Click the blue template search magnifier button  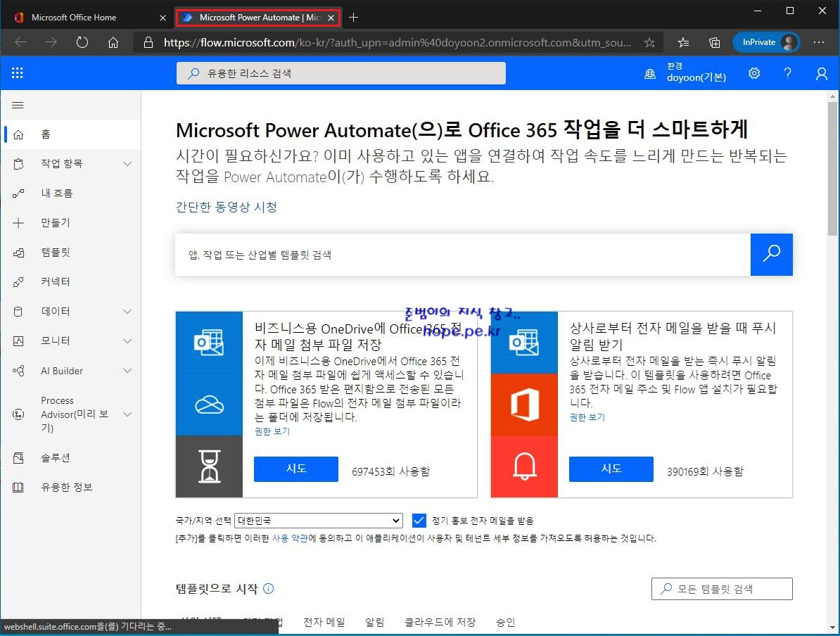point(772,255)
